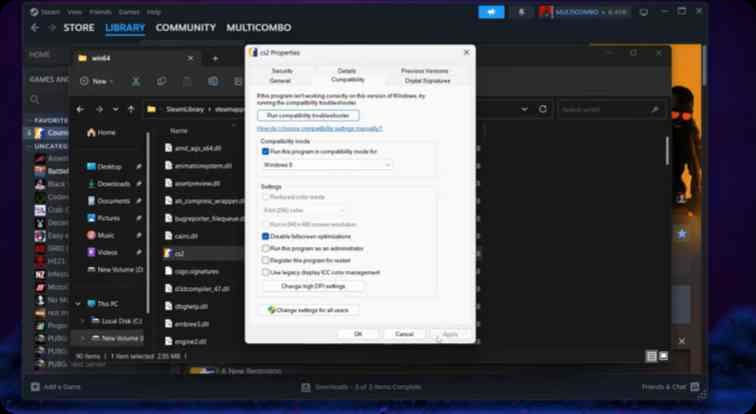This screenshot has height=414, width=756.
Task: Toggle Disable fullscreen optimizations checkbox
Action: (265, 236)
